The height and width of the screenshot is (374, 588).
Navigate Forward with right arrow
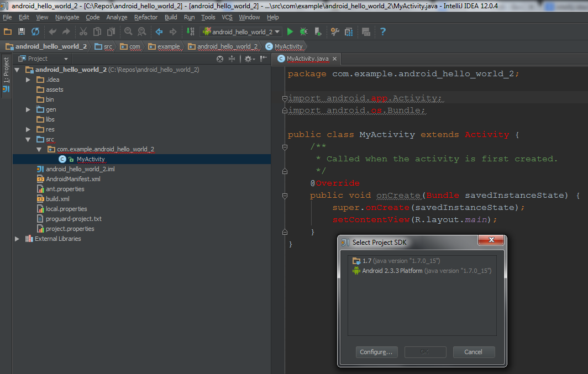tap(173, 32)
